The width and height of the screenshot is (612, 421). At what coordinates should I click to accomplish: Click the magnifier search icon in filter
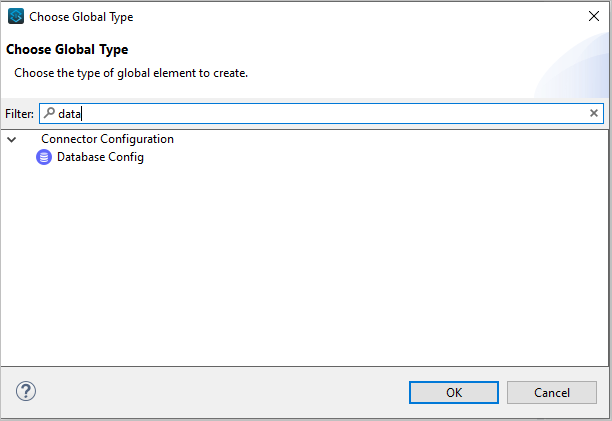pyautogui.click(x=49, y=113)
